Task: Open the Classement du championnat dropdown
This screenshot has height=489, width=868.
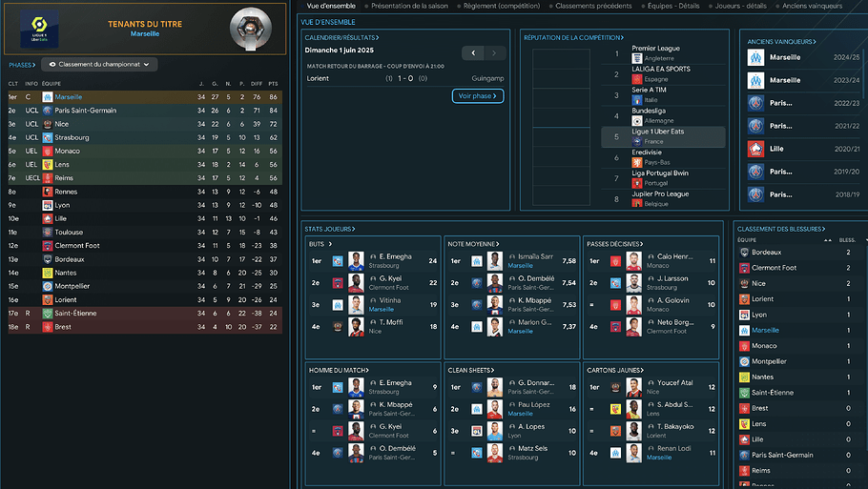Action: [99, 65]
